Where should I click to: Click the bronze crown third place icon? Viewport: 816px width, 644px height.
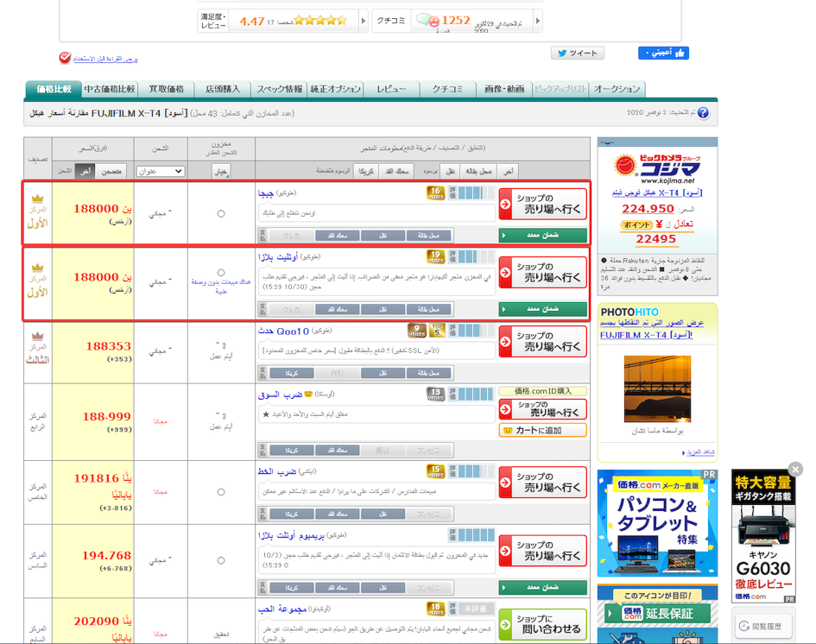tap(37, 336)
